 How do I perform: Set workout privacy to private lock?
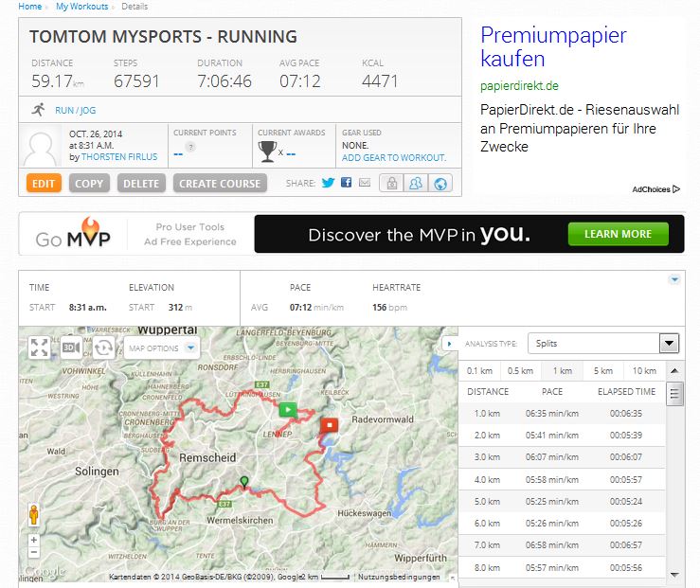(389, 183)
